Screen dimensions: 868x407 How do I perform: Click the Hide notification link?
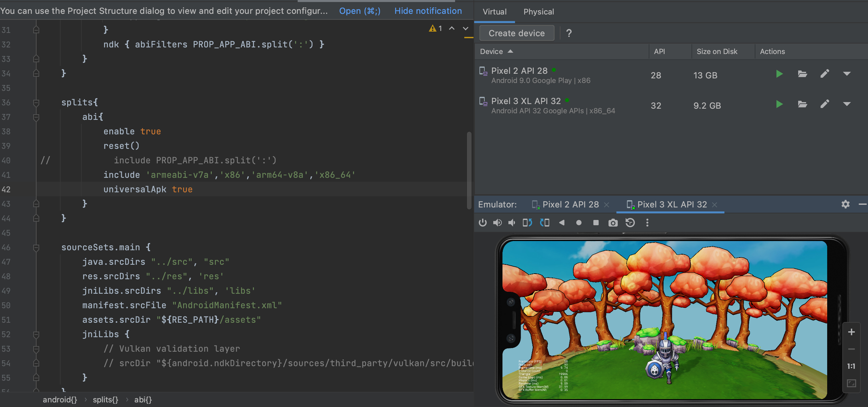point(428,11)
